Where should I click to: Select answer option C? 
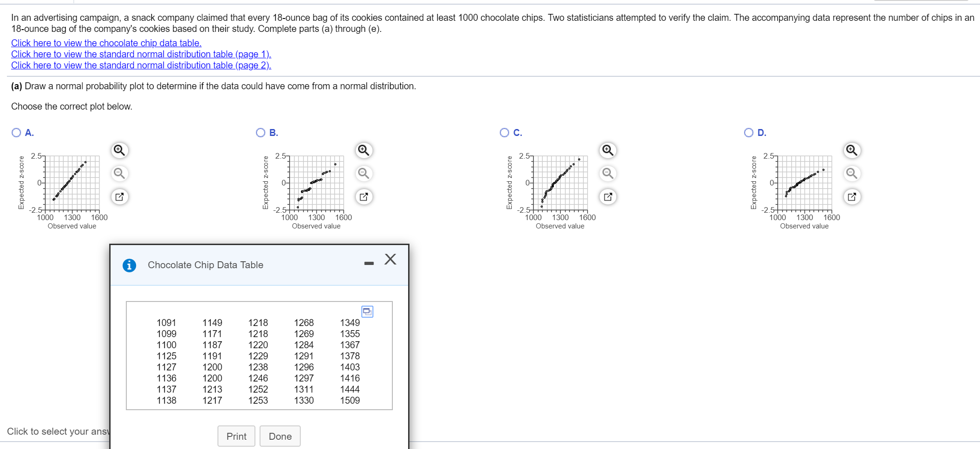505,133
